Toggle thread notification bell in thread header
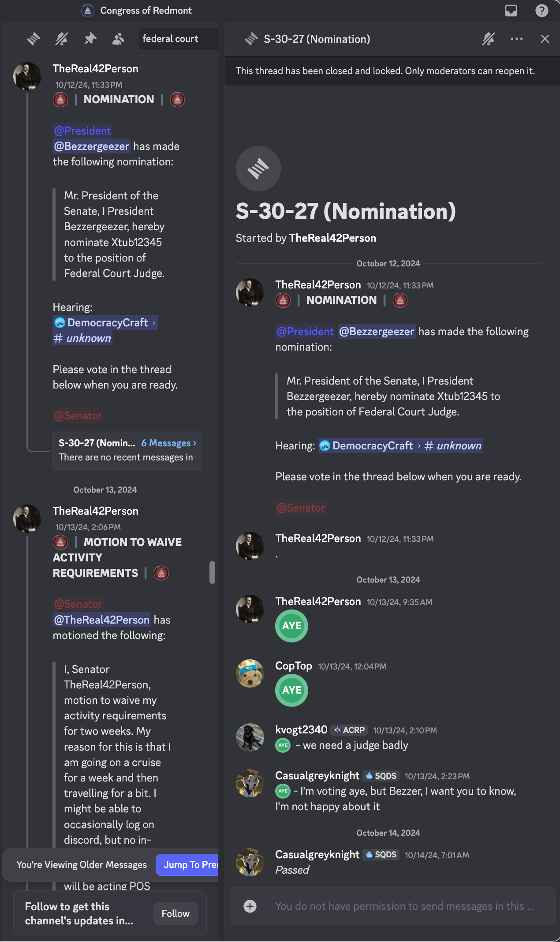 point(488,39)
